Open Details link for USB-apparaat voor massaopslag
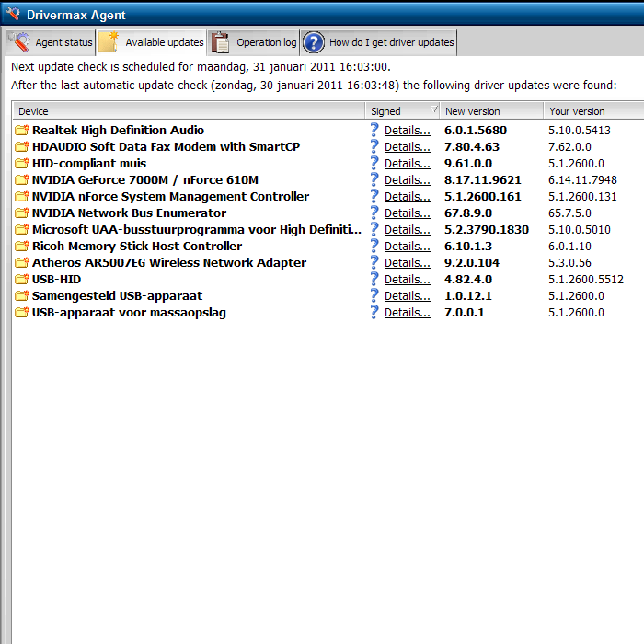 (408, 312)
